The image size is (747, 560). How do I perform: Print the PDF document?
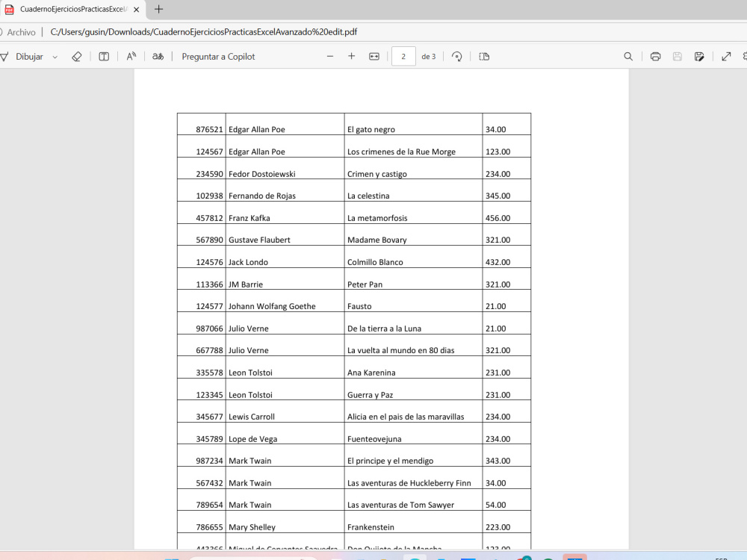click(656, 57)
